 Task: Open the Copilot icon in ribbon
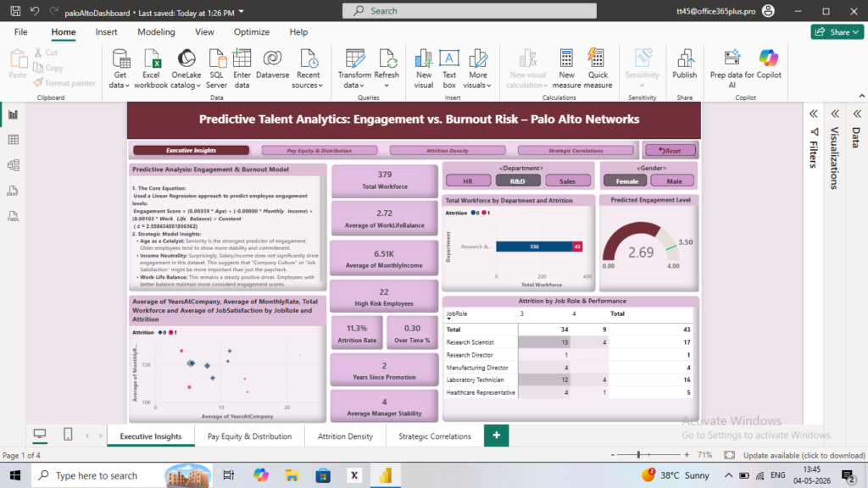pyautogui.click(x=768, y=58)
